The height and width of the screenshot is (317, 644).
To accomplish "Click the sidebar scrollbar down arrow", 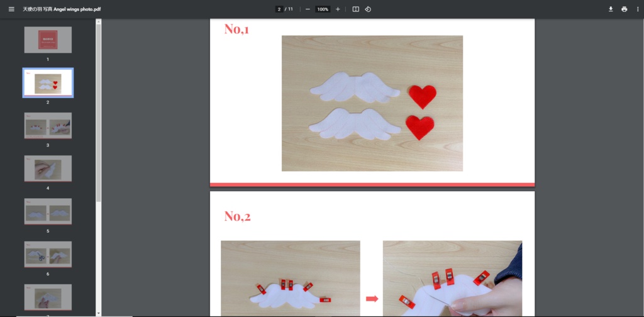I will point(98,313).
